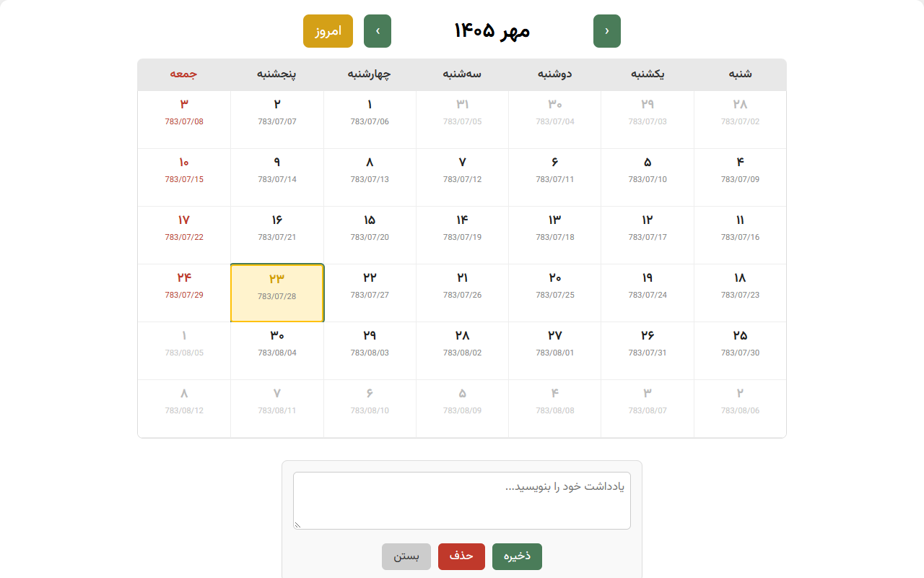
Task: Click greyed day ۲۸ dated 783/07/02
Action: 740,120
